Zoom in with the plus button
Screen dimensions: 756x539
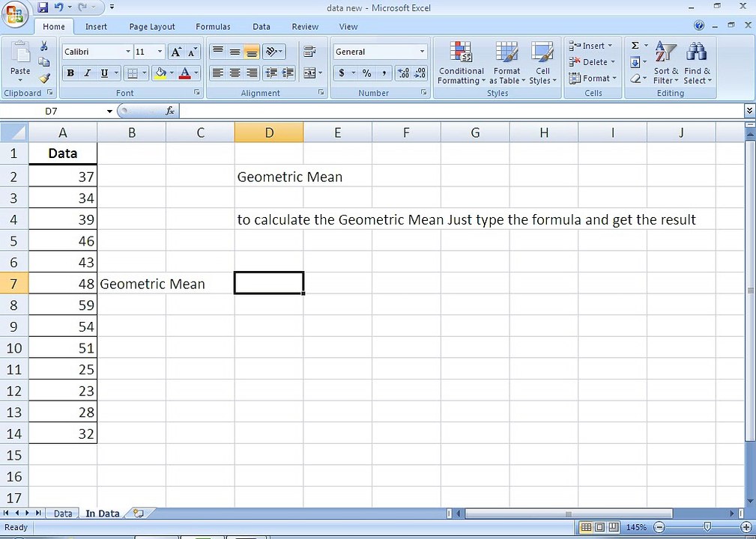tap(746, 527)
